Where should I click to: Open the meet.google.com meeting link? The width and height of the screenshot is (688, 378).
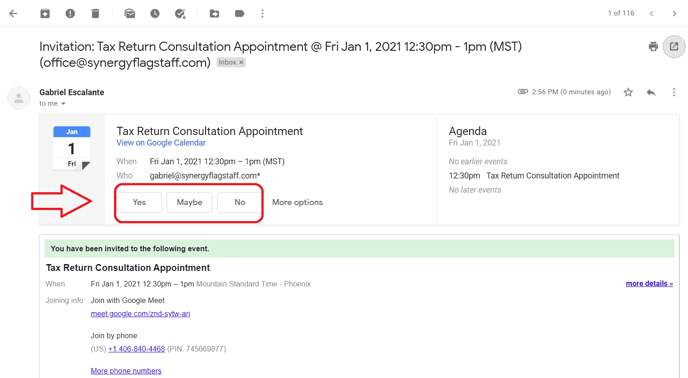click(140, 313)
